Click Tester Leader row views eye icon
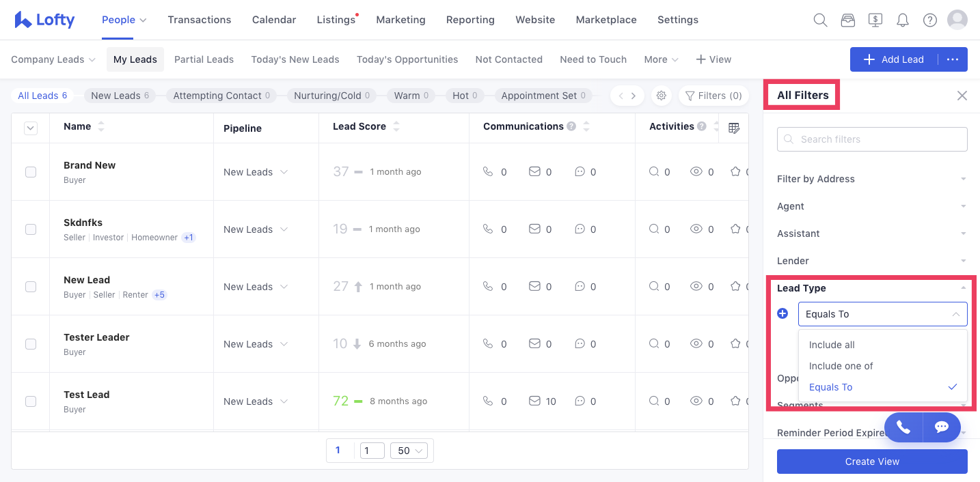980x482 pixels. (696, 344)
